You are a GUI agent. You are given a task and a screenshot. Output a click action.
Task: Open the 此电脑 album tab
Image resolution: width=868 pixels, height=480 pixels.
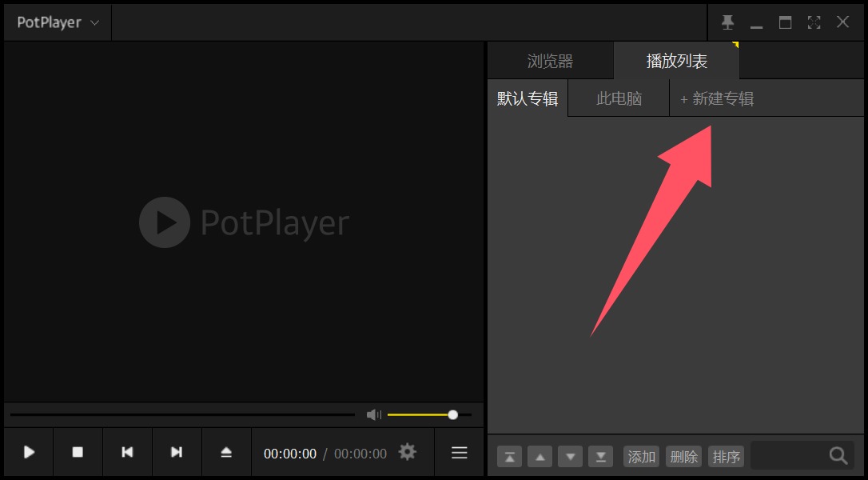(619, 98)
